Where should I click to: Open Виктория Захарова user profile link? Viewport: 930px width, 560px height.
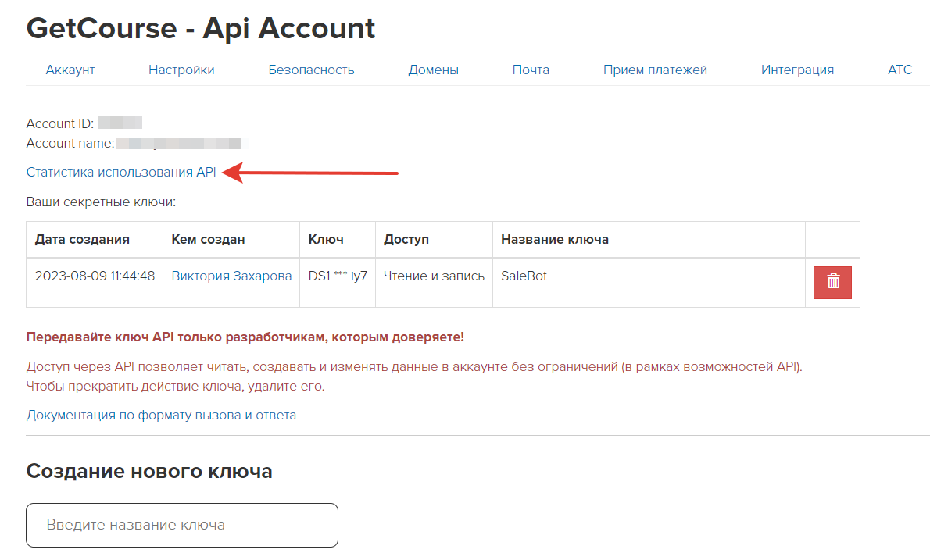click(x=231, y=276)
